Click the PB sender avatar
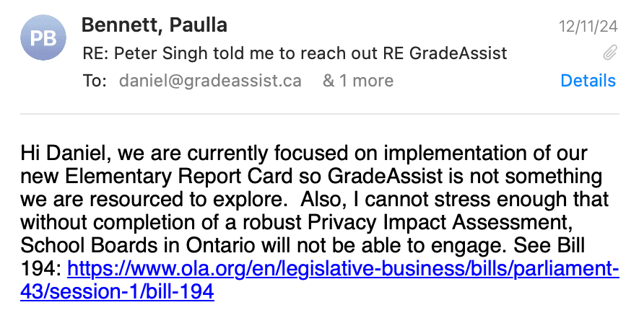The height and width of the screenshot is (323, 644). pyautogui.click(x=43, y=38)
